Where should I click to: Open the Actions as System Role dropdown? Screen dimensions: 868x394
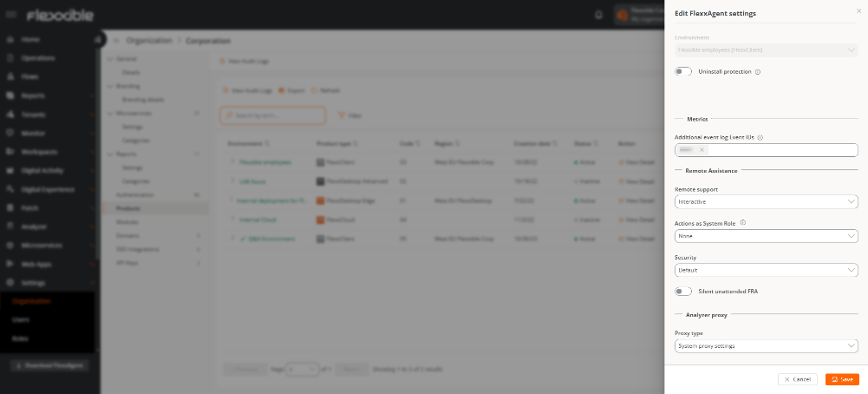click(767, 236)
